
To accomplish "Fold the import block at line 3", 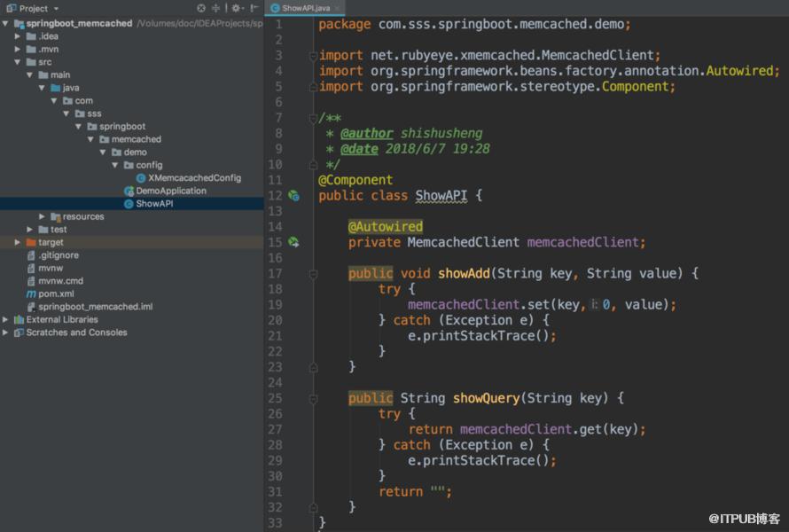I will [x=313, y=56].
